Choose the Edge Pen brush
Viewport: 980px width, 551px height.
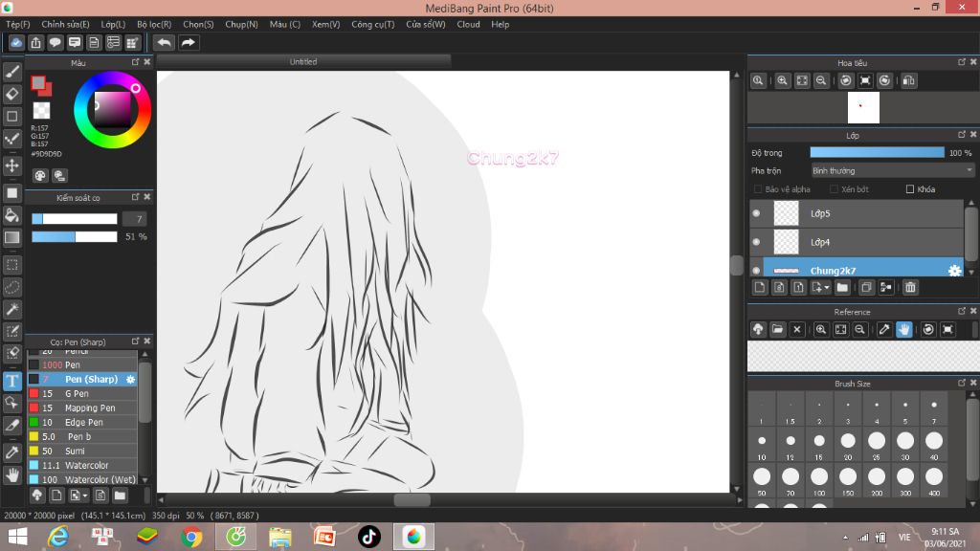point(82,422)
